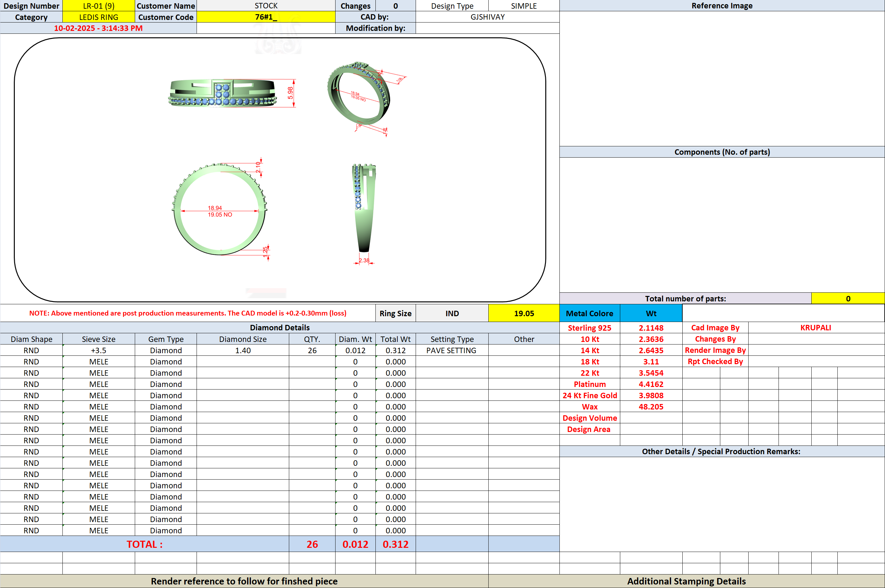Select the 5.98 height dimension label
This screenshot has width=885, height=588.
tap(290, 93)
